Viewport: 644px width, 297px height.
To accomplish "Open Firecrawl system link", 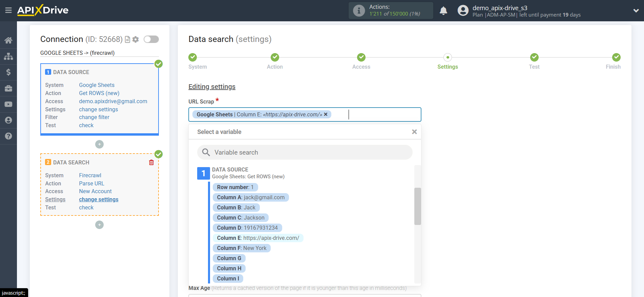I will click(90, 176).
